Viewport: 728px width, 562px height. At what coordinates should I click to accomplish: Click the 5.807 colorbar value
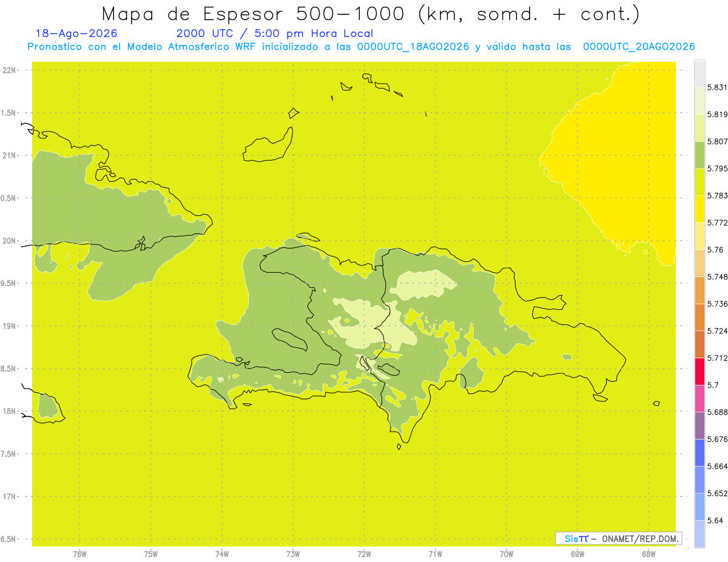[717, 141]
